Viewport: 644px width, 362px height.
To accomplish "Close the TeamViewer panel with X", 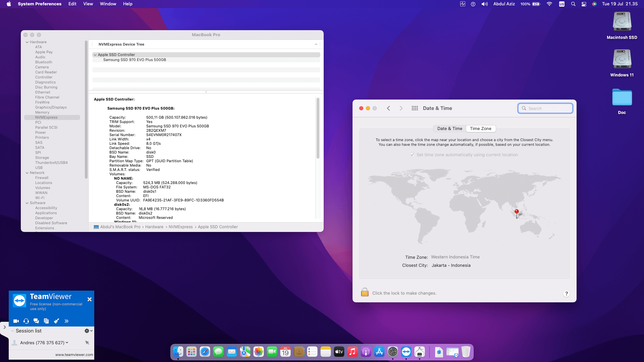I will pos(90,299).
